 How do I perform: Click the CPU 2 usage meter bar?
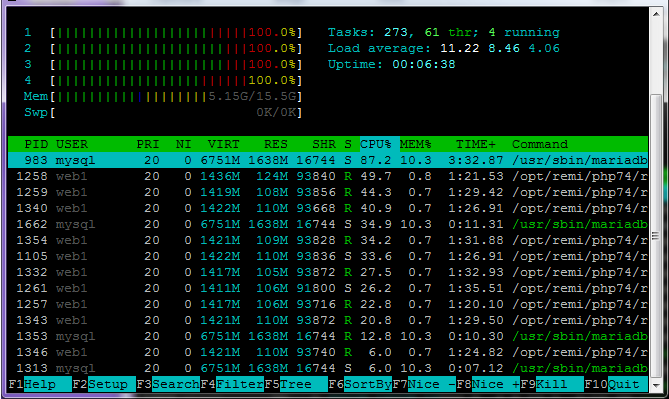pyautogui.click(x=176, y=48)
